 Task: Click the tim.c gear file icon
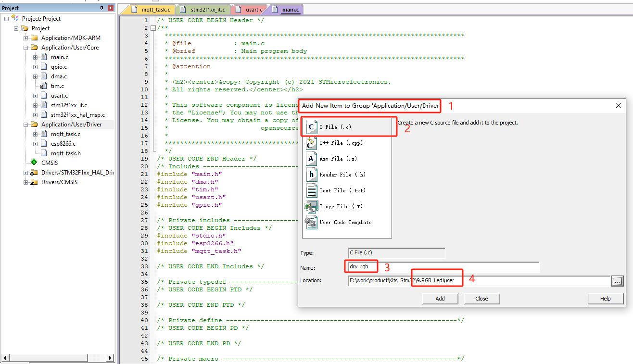pos(44,86)
